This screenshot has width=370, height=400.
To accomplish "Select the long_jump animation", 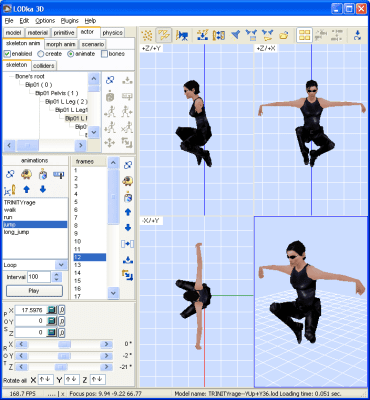I will pyautogui.click(x=16, y=232).
